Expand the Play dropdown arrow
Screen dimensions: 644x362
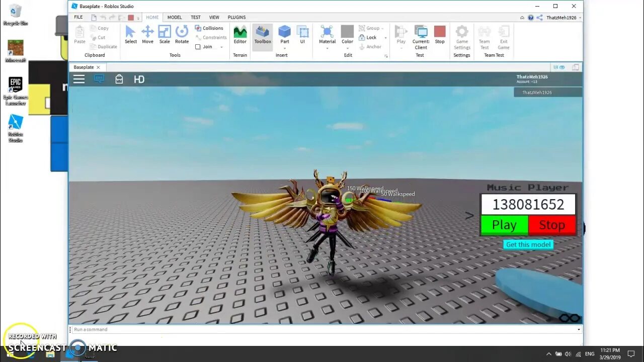[x=401, y=48]
